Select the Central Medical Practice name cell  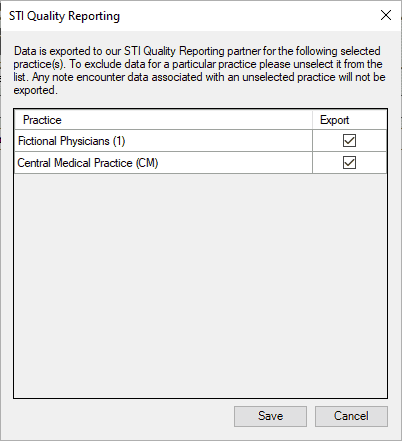pos(163,163)
